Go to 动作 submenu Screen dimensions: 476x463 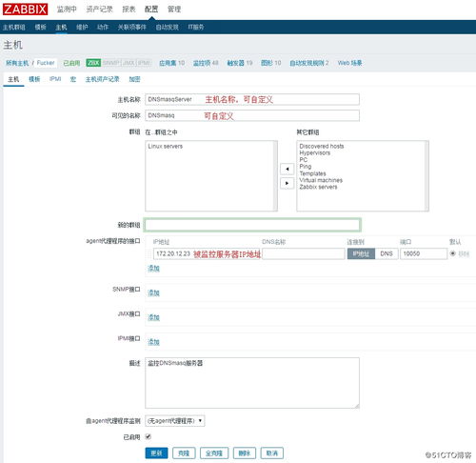(x=103, y=28)
